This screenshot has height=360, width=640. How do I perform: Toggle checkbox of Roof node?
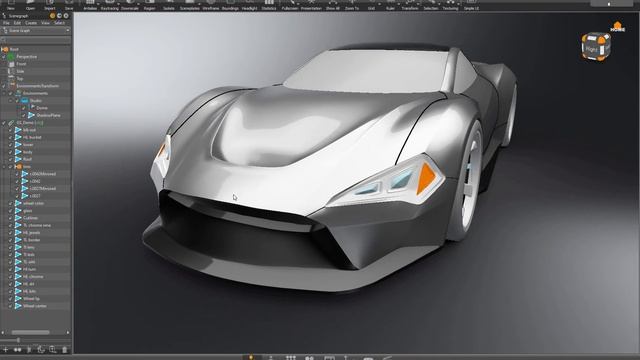point(11,160)
